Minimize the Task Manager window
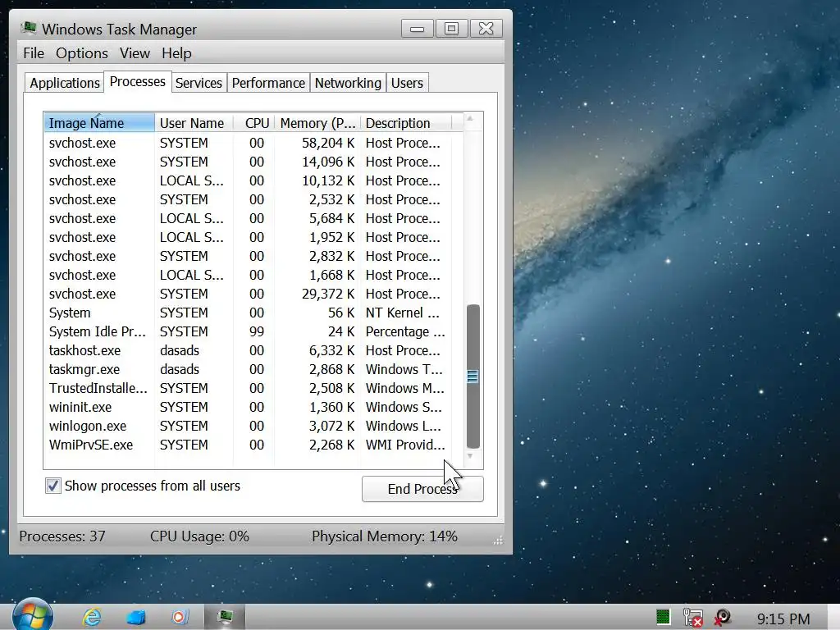Viewport: 840px width, 630px height. 418,29
